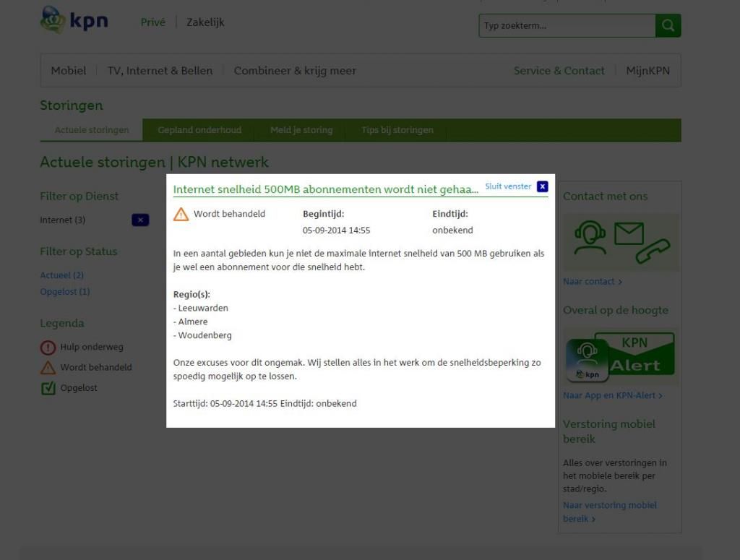Focus the Typ zoekterm search field
Image resolution: width=740 pixels, height=560 pixels.
point(567,25)
